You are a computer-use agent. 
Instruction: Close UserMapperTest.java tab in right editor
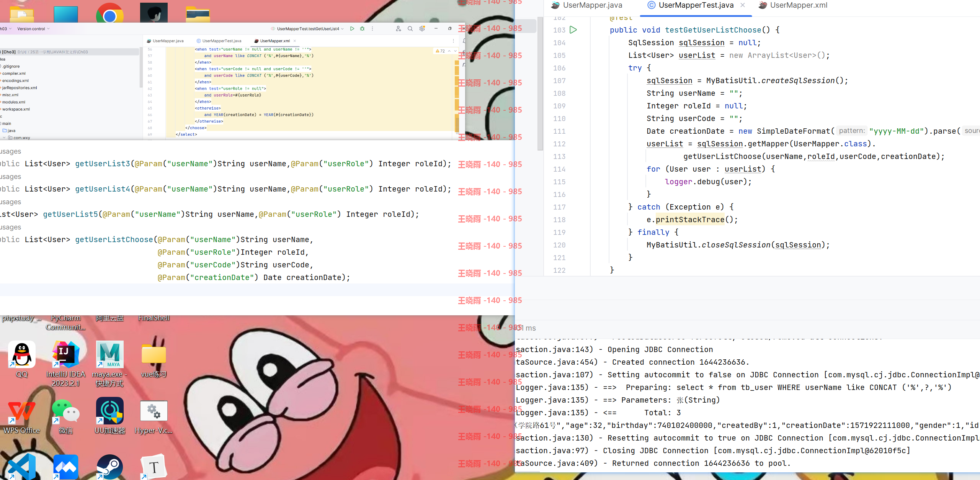coord(743,5)
